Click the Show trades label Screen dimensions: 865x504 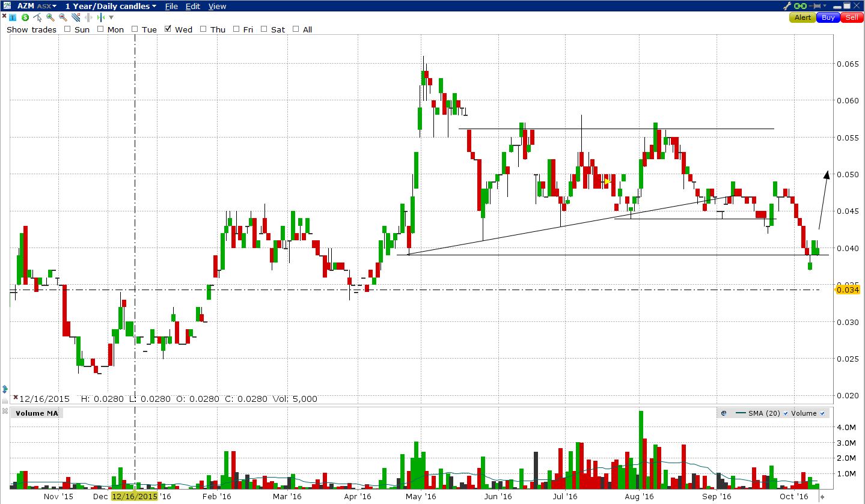(x=31, y=29)
